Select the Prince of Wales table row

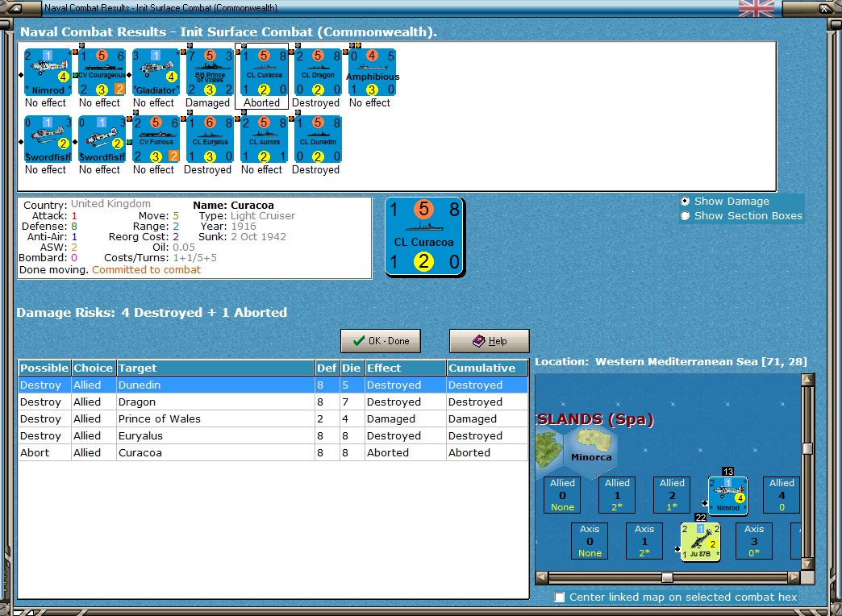click(273, 419)
